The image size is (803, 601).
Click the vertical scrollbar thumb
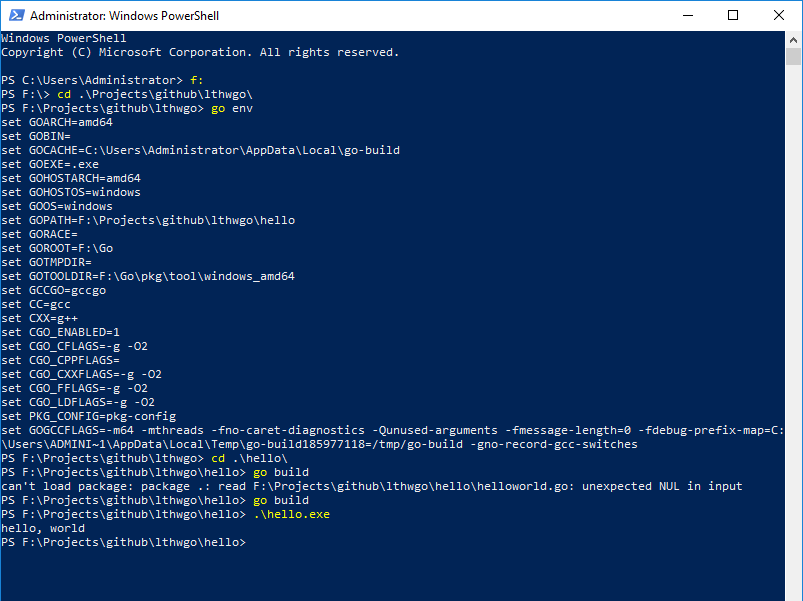click(x=793, y=56)
